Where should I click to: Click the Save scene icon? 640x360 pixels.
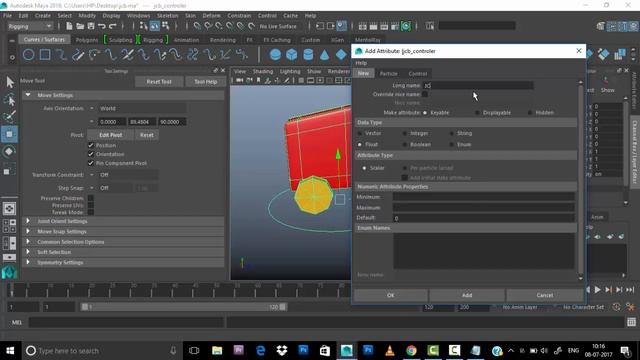click(x=91, y=26)
